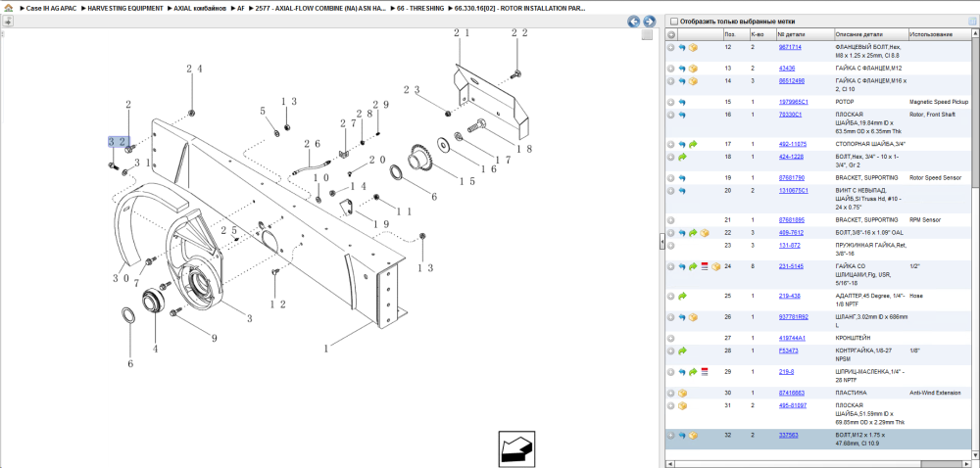Open part number link 1979965C1
The height and width of the screenshot is (468, 980).
pyautogui.click(x=793, y=101)
